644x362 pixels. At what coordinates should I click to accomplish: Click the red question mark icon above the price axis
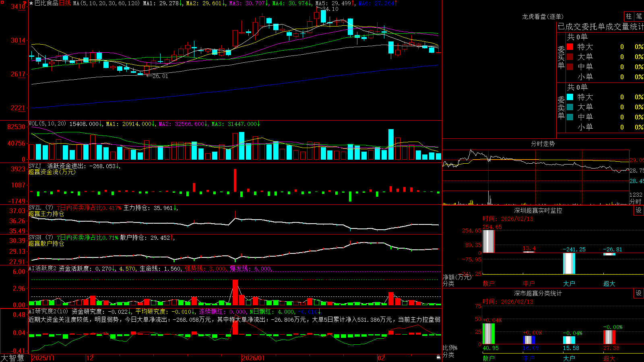coord(25,3)
